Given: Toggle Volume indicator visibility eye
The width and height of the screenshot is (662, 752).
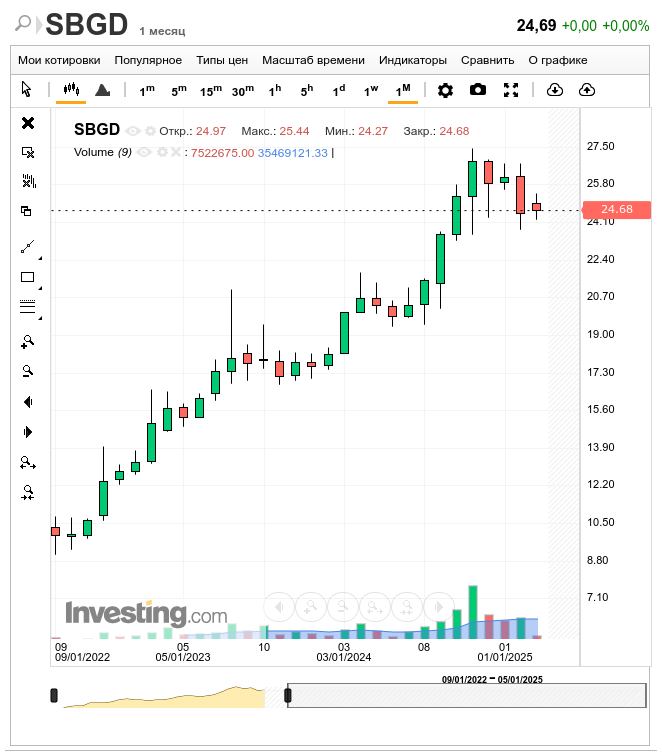Looking at the screenshot, I should click(x=144, y=153).
